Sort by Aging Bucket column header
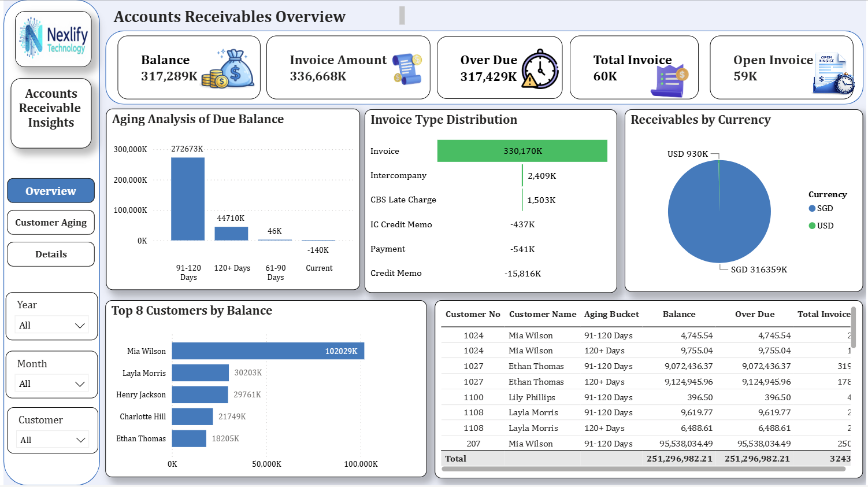Viewport: 868px width, 487px height. [611, 314]
